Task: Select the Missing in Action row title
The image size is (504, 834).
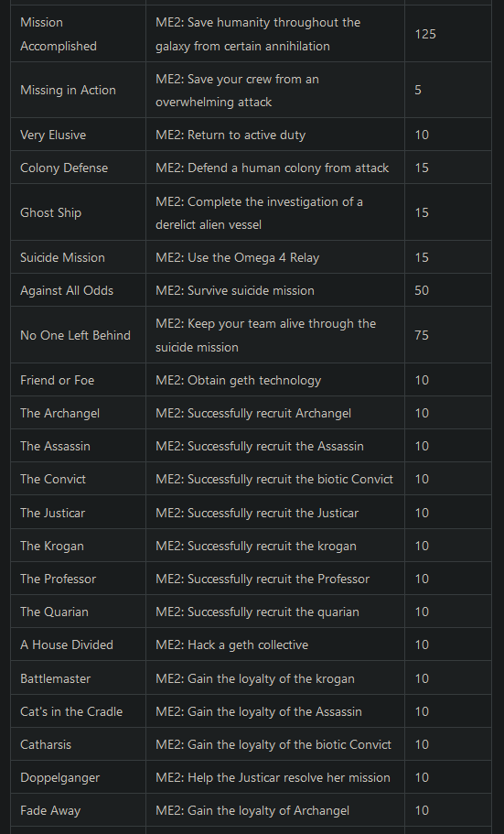Action: tap(68, 90)
